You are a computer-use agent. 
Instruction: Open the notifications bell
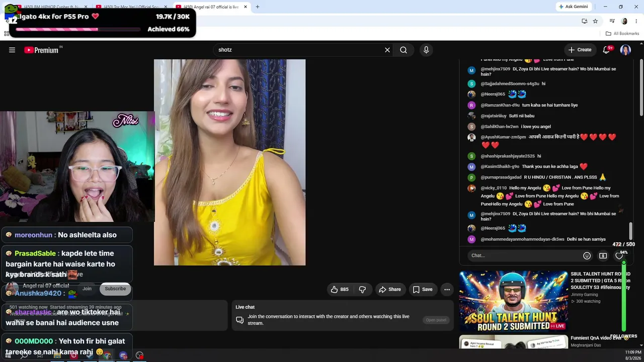point(606,50)
